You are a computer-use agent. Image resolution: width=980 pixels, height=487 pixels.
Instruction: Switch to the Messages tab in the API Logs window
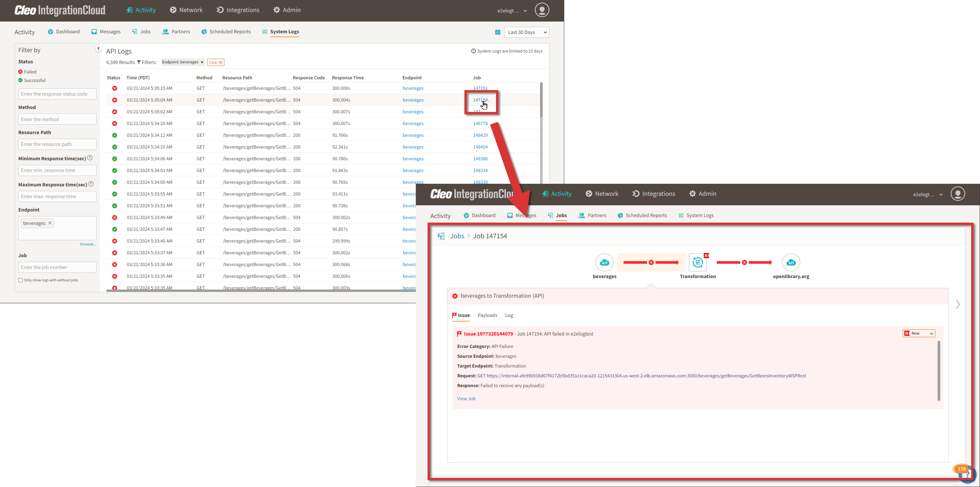[x=106, y=32]
